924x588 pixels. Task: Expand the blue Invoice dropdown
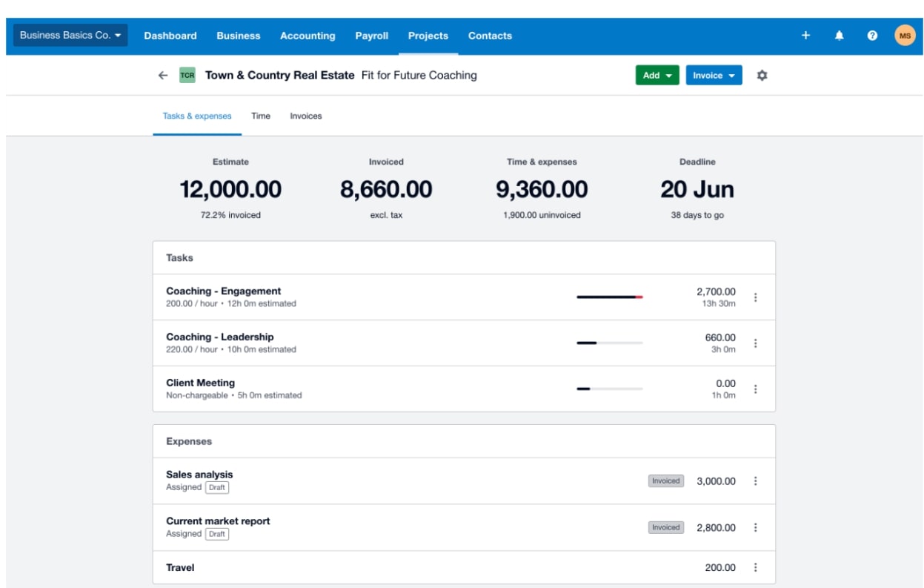coord(713,76)
